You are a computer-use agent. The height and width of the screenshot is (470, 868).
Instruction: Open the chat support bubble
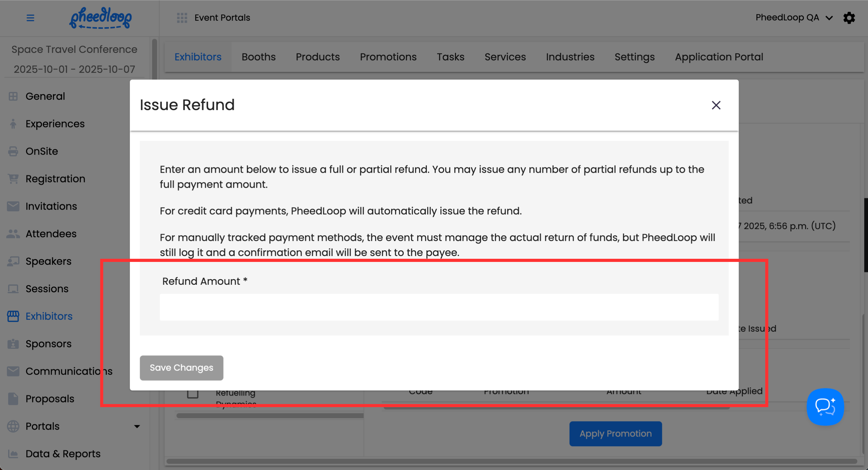825,407
